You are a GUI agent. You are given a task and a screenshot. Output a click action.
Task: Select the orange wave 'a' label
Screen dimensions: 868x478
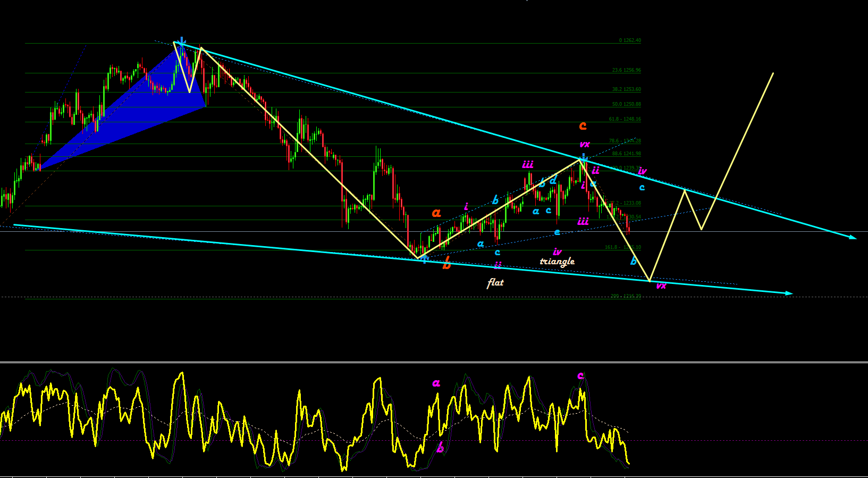tap(436, 213)
